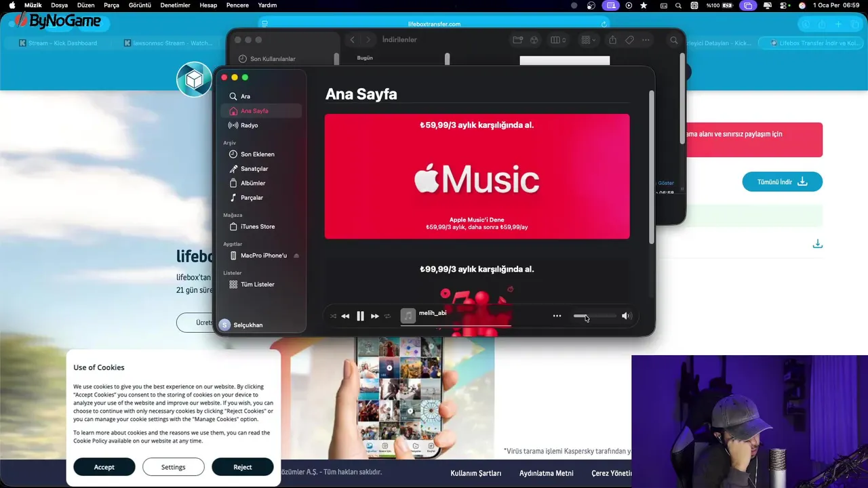
Task: Click the speaker volume icon
Action: (x=626, y=316)
